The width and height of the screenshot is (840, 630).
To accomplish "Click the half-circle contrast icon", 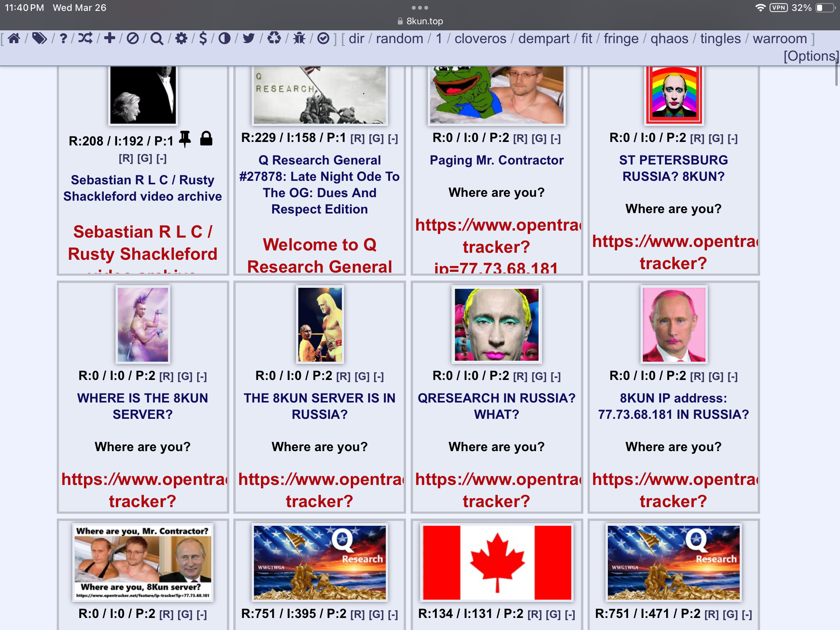I will [x=224, y=38].
